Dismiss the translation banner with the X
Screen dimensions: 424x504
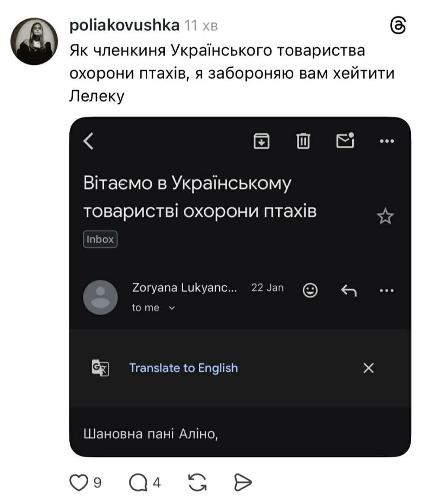(369, 368)
